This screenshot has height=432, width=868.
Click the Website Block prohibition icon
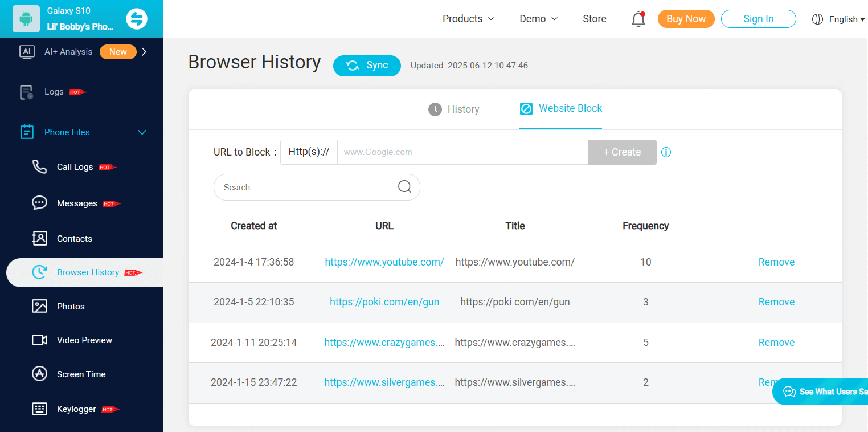[x=526, y=108]
